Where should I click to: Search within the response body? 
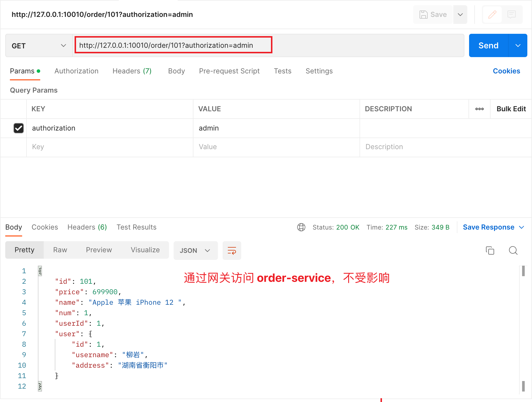[x=513, y=251]
